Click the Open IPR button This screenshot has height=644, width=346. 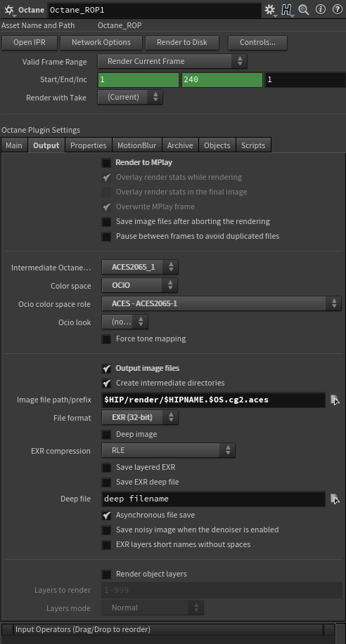[x=30, y=42]
